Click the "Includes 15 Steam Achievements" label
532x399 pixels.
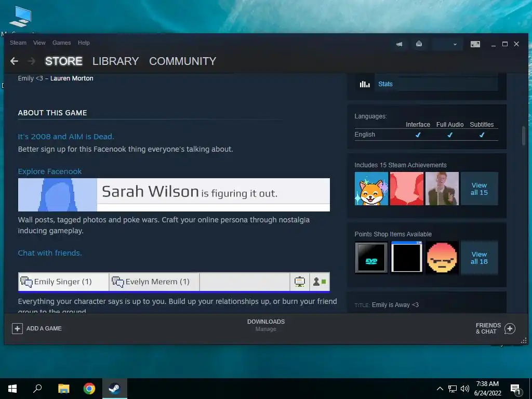pos(401,165)
